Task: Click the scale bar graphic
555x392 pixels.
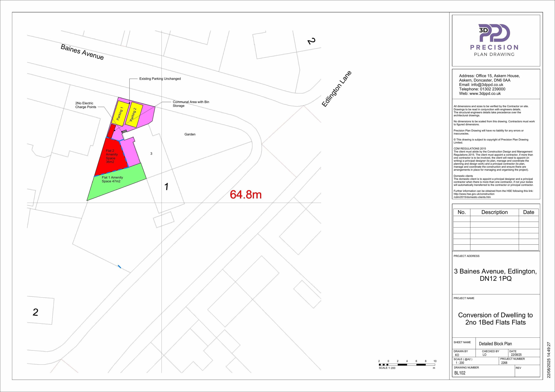Action: [407, 364]
